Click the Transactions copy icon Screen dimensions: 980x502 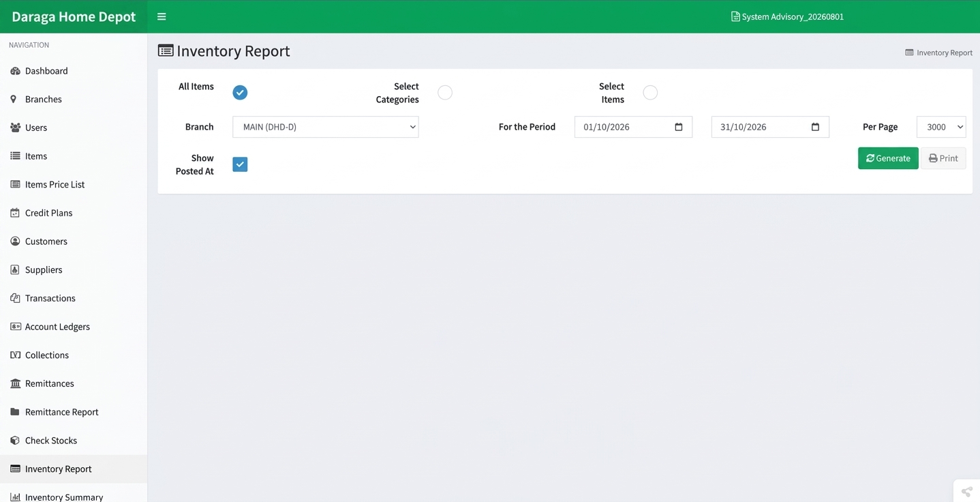point(15,298)
